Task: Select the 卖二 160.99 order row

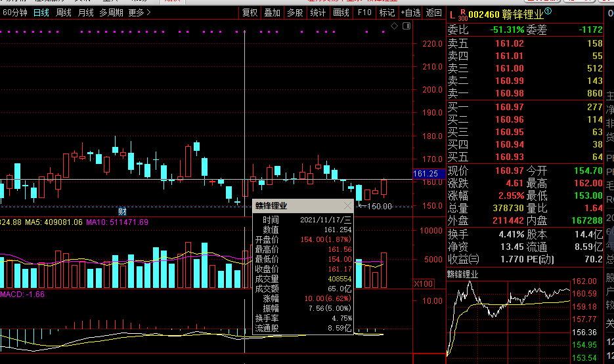Action: tap(525, 81)
